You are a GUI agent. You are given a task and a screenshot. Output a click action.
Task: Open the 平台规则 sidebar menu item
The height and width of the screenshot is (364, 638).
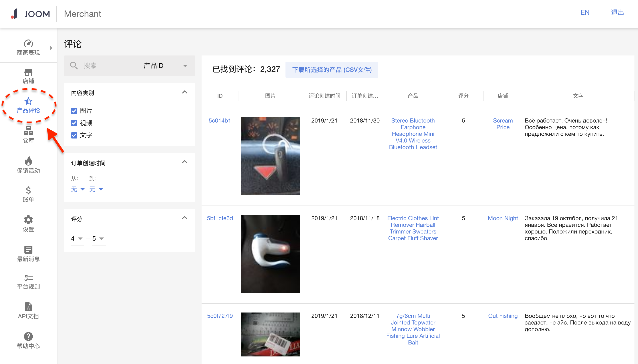coord(28,281)
